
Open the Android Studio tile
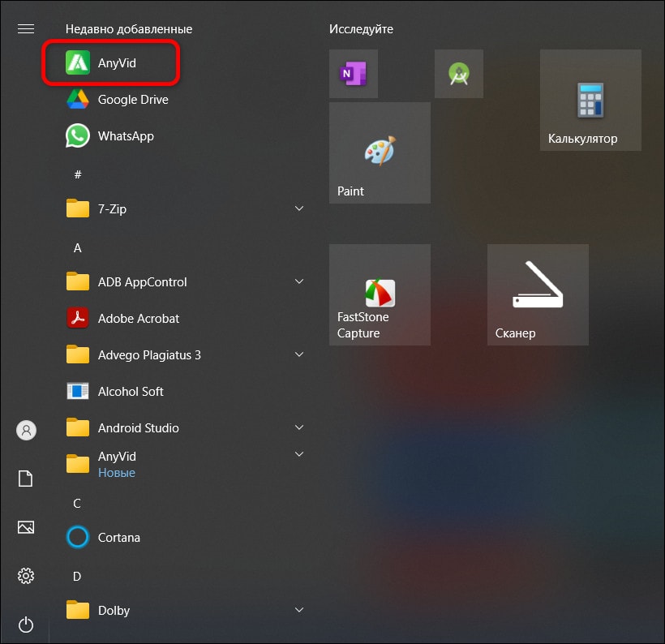pyautogui.click(x=459, y=74)
